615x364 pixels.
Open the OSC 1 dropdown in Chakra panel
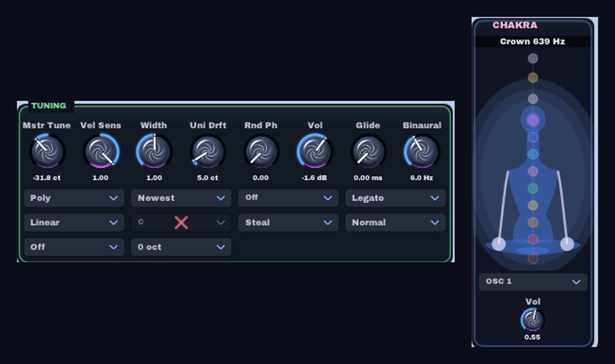coord(533,281)
